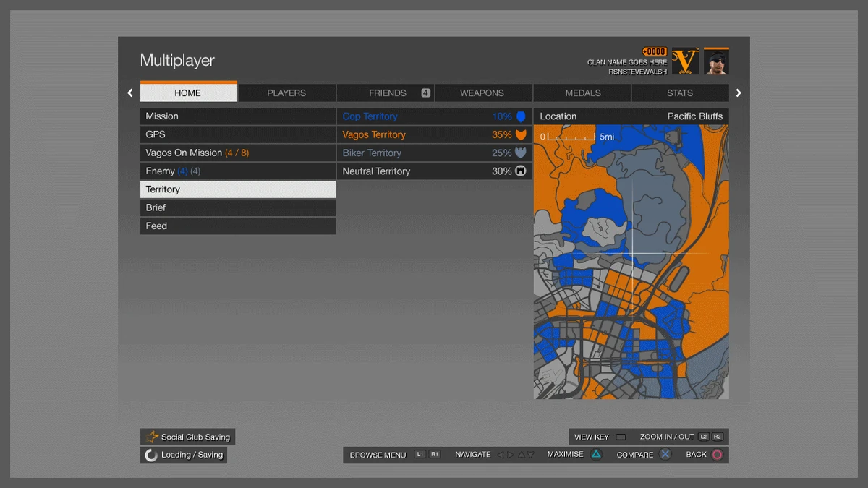The width and height of the screenshot is (868, 488).
Task: Expand tabs using the left arrow chevron
Action: point(129,93)
